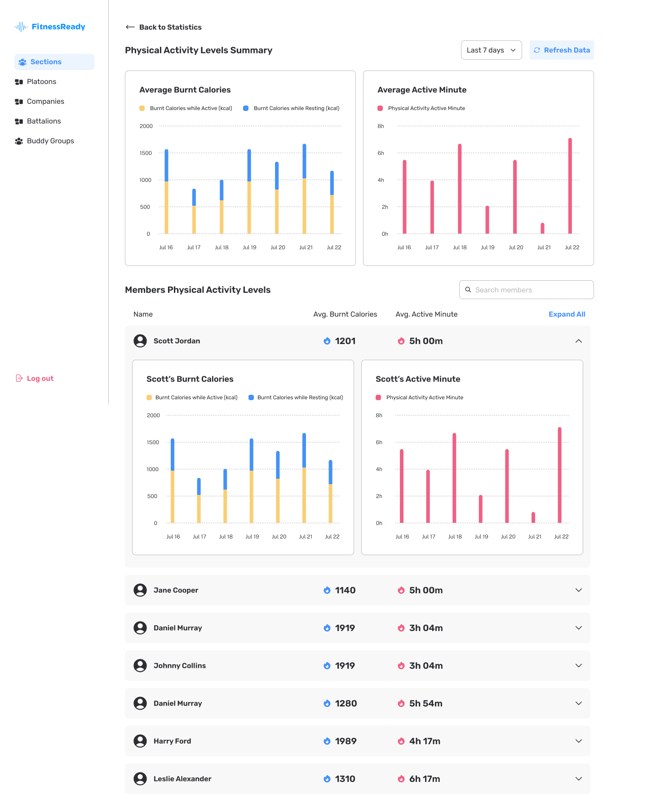
Task: Expand the Johnny Collins row chevron
Action: click(x=579, y=666)
